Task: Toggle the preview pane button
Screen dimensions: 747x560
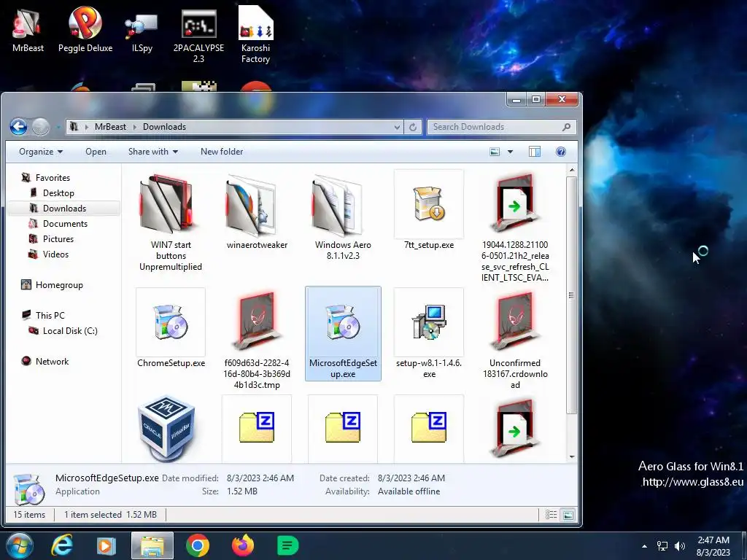Action: click(x=535, y=152)
